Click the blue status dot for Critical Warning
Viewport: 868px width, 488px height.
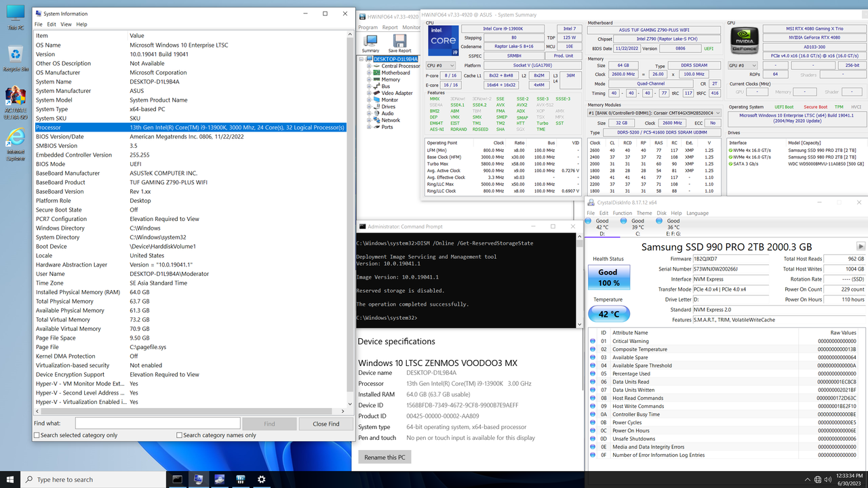click(x=593, y=341)
